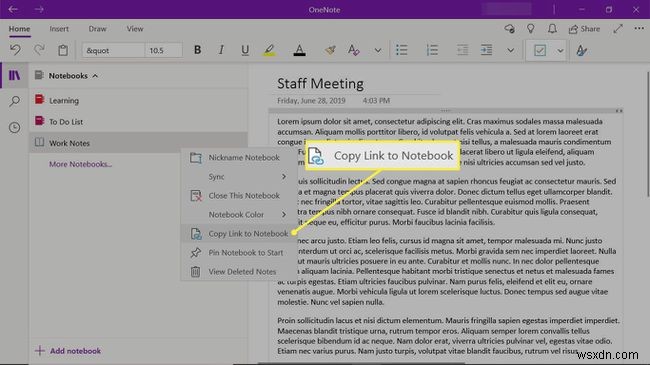This screenshot has width=650, height=365.
Task: Click the Increase Indent icon
Action: click(x=486, y=50)
